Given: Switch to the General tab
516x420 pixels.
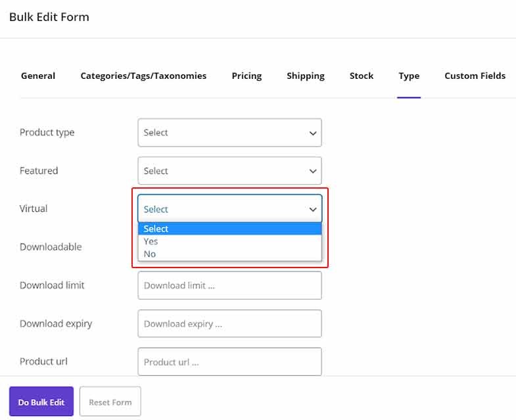Looking at the screenshot, I should point(38,76).
